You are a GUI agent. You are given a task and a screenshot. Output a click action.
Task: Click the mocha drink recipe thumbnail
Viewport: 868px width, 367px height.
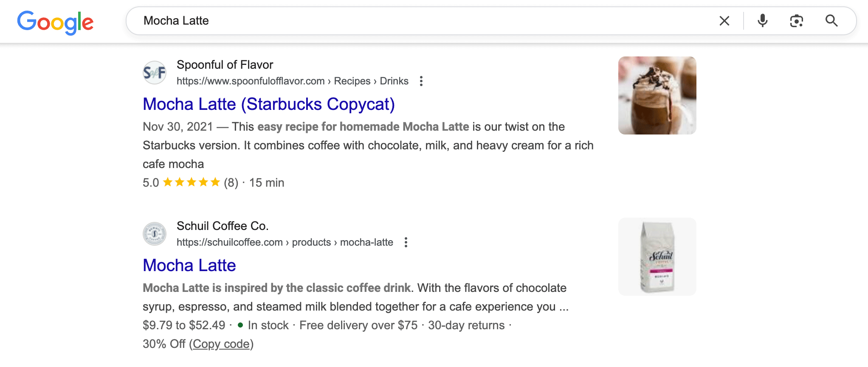[657, 95]
